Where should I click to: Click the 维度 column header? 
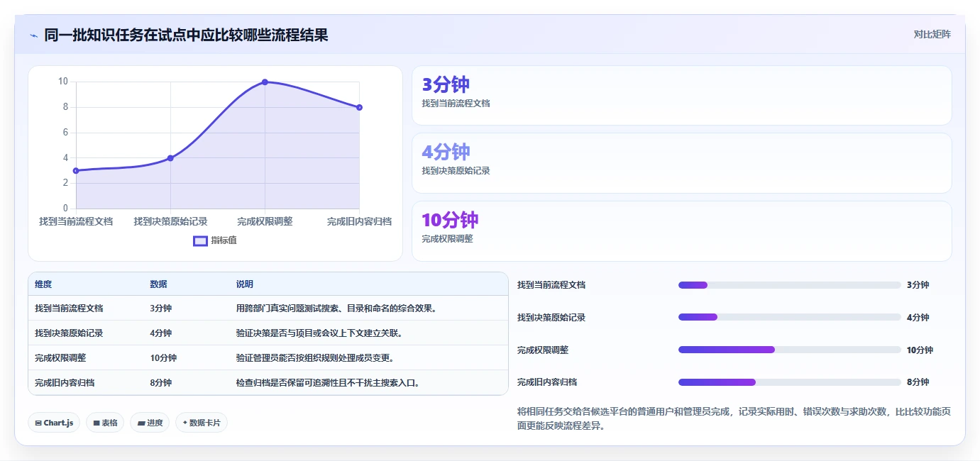(x=43, y=284)
